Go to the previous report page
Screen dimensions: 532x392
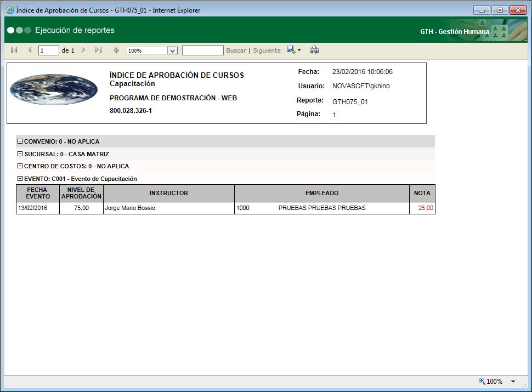(30, 50)
